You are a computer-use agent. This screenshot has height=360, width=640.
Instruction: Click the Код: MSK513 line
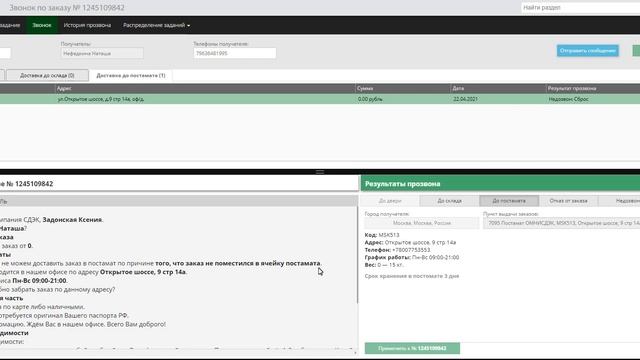382,235
